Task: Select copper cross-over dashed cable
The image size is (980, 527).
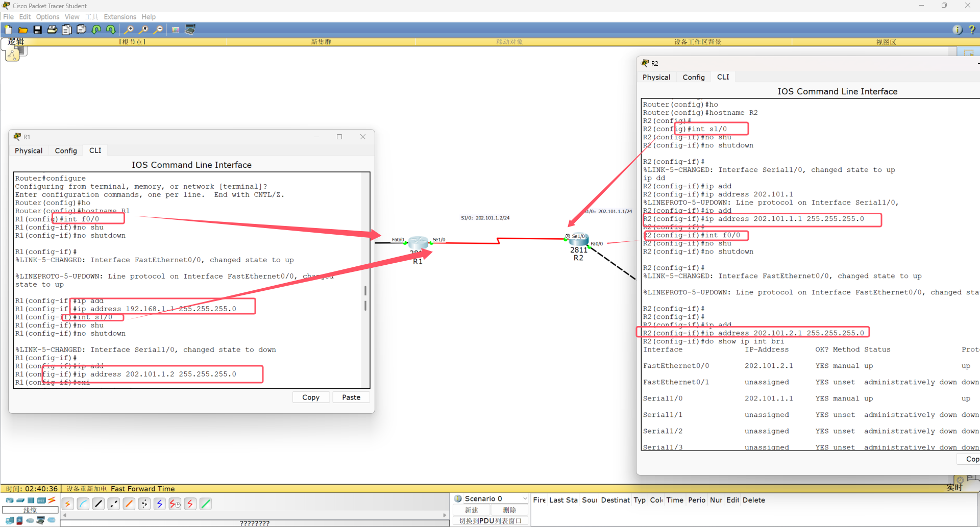Action: coord(113,504)
